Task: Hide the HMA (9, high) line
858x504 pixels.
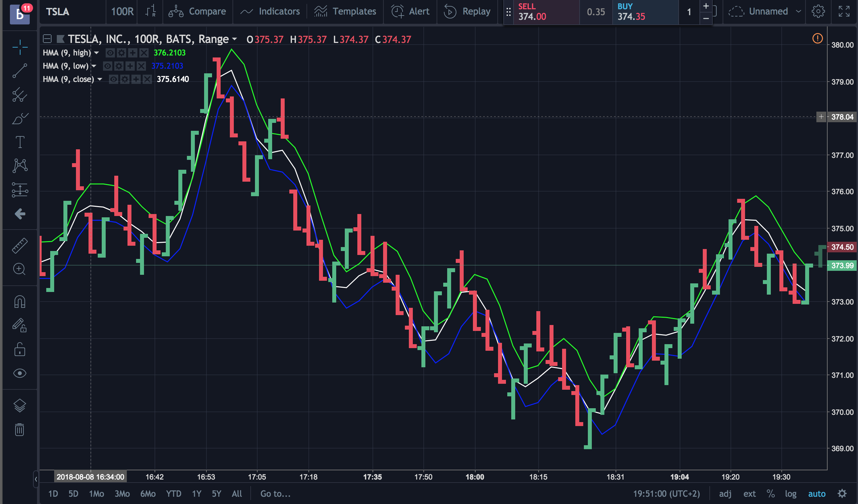Action: (x=110, y=53)
